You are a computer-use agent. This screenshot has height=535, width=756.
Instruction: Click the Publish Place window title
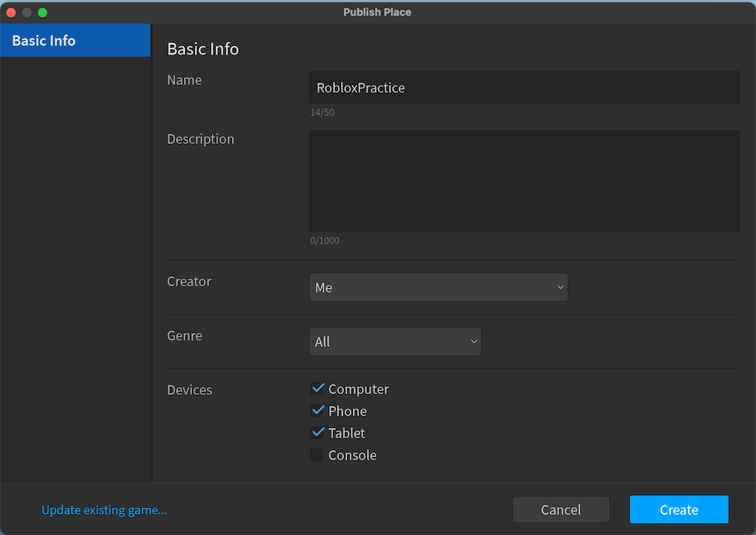377,13
